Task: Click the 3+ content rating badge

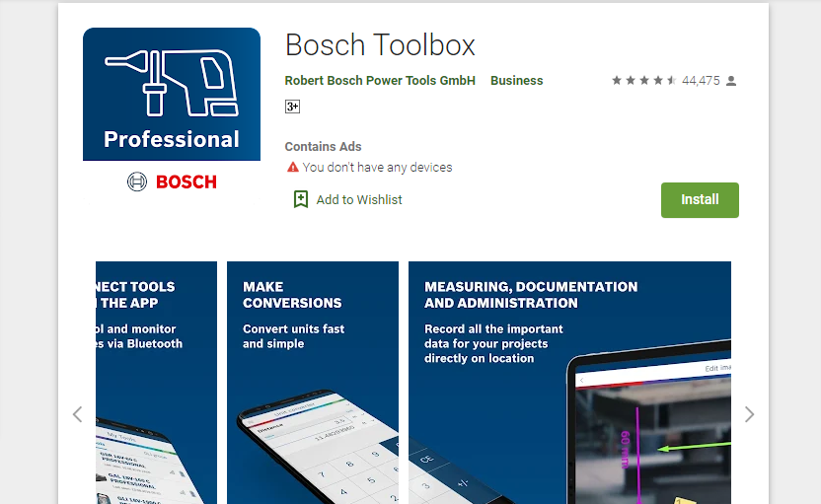Action: [292, 107]
